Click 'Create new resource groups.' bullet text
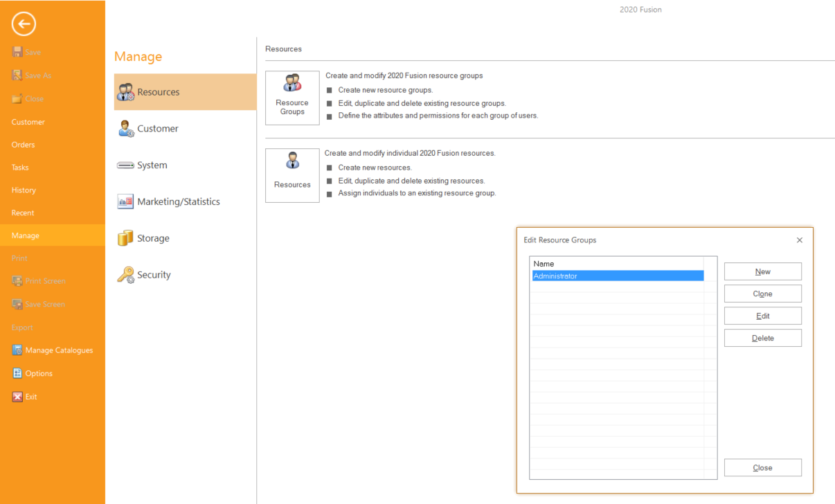This screenshot has width=835, height=504. [x=386, y=90]
